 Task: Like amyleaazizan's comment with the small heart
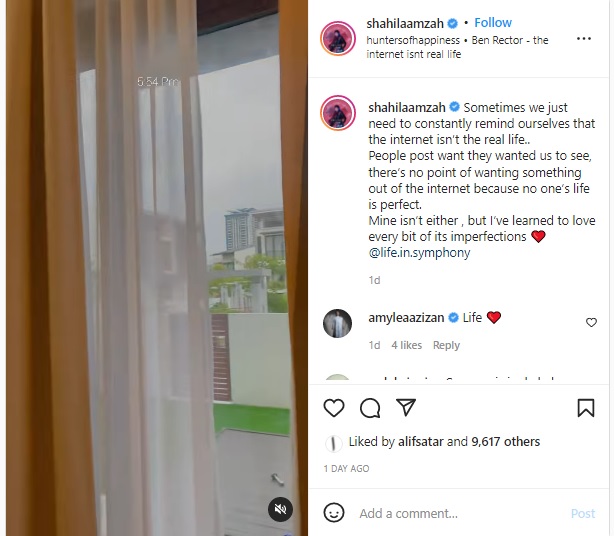click(x=591, y=322)
